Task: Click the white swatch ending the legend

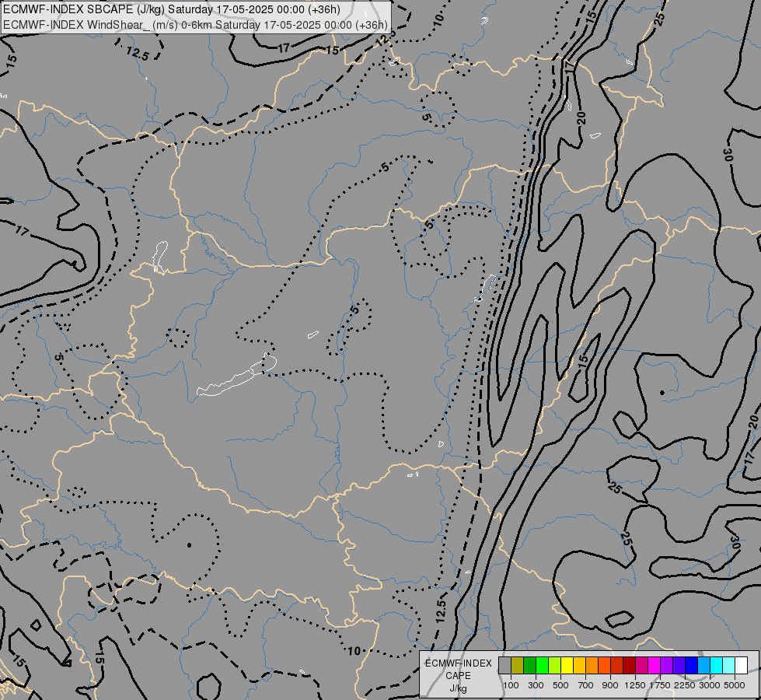Action: pyautogui.click(x=742, y=665)
